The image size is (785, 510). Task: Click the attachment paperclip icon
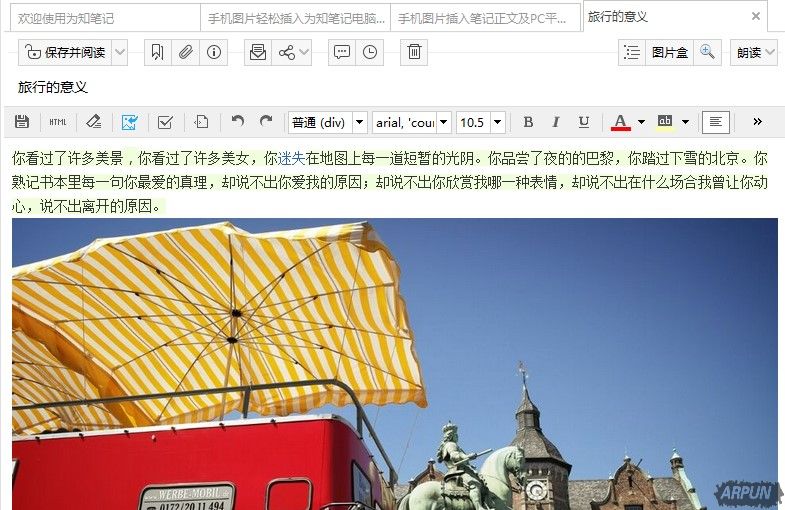coord(185,53)
